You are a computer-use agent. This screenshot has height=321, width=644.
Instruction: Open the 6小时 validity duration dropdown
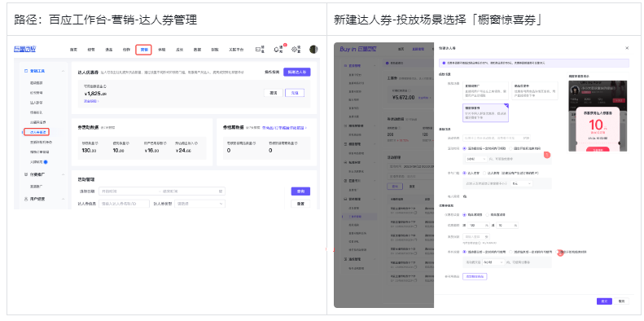tap(493, 262)
